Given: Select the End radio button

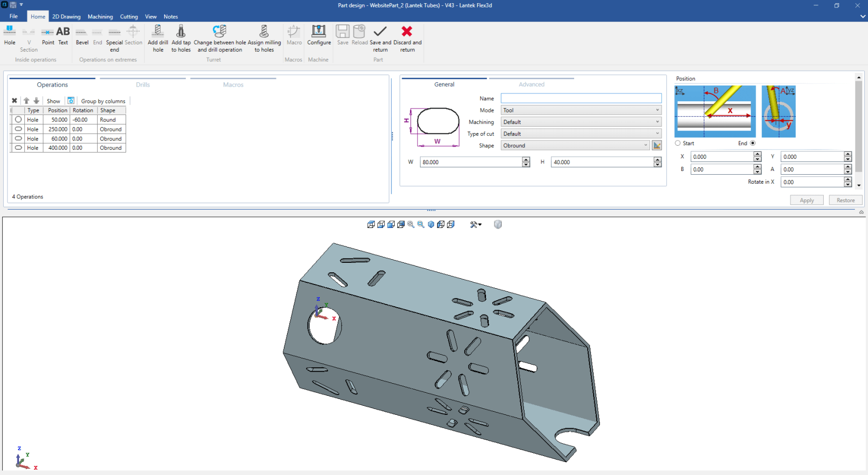Looking at the screenshot, I should coord(752,144).
